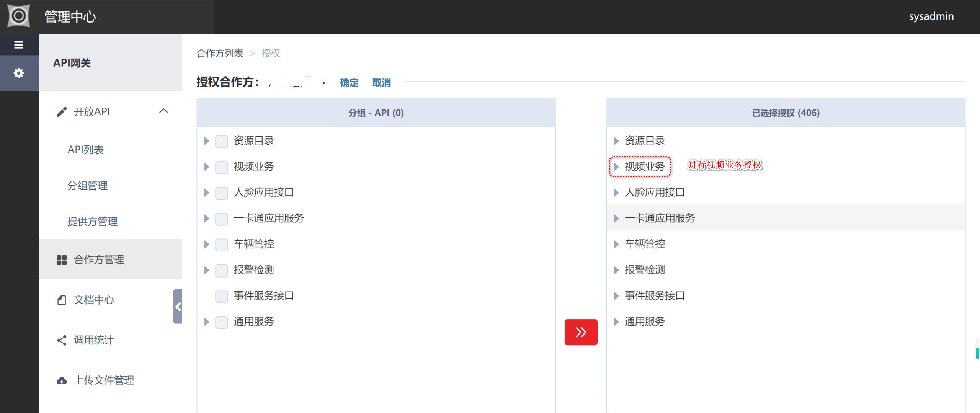The image size is (980, 413).
Task: Click the hamburger menu icon
Action: click(x=18, y=45)
